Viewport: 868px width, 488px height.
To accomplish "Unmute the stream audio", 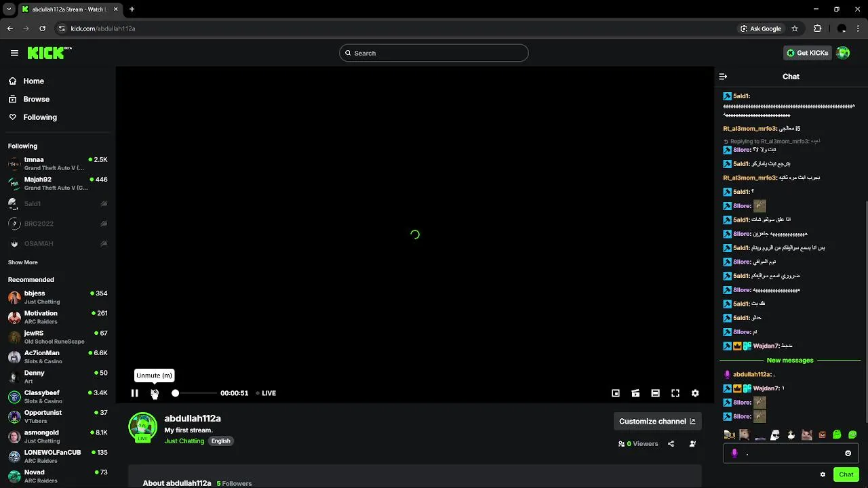I will pos(155,393).
